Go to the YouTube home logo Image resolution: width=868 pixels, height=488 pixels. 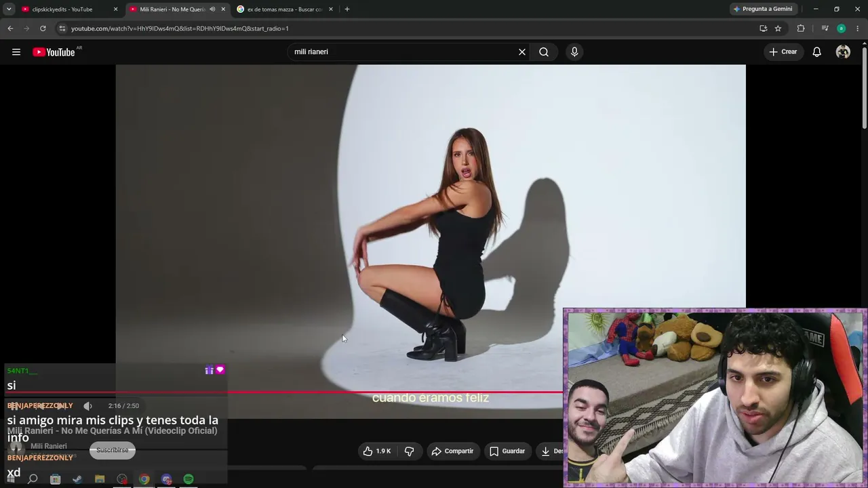pos(54,52)
